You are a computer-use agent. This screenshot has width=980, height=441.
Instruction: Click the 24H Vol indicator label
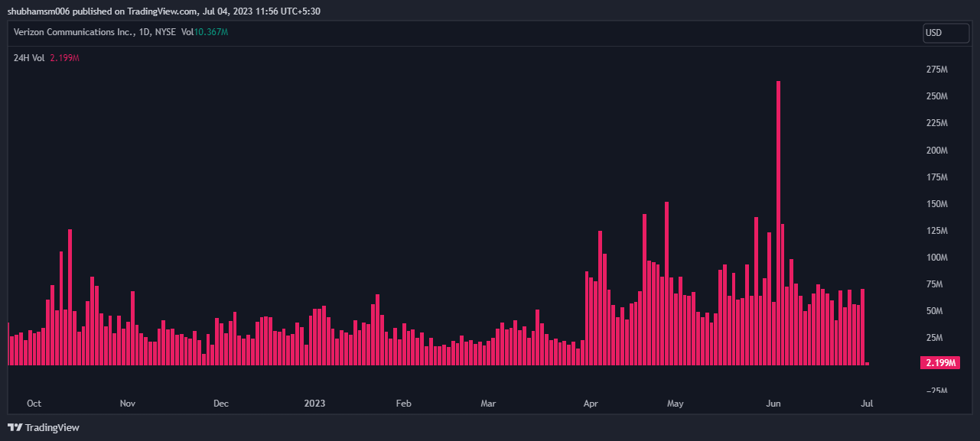[29, 57]
